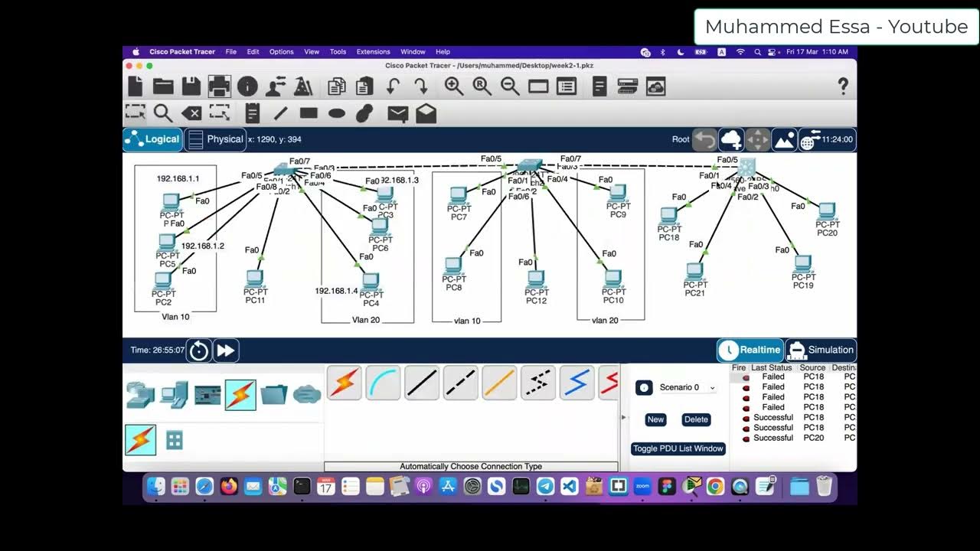
Task: Open Google Chrome from the Dock
Action: coord(715,486)
